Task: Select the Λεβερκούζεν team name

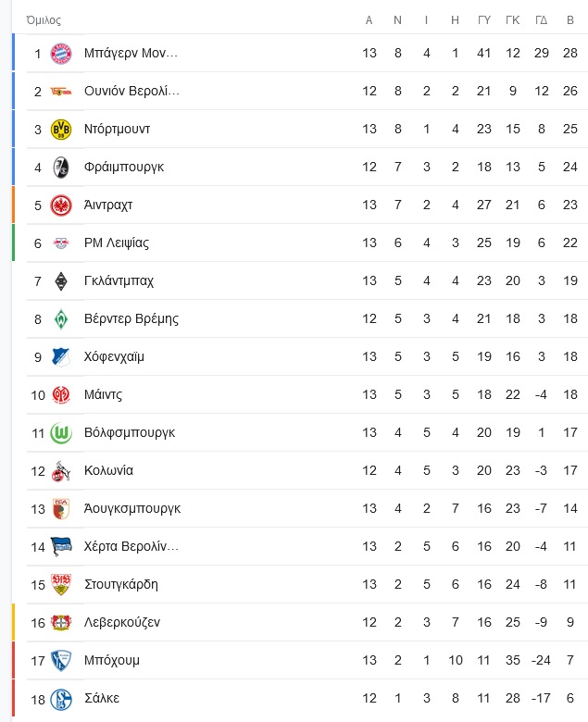Action: tap(122, 623)
